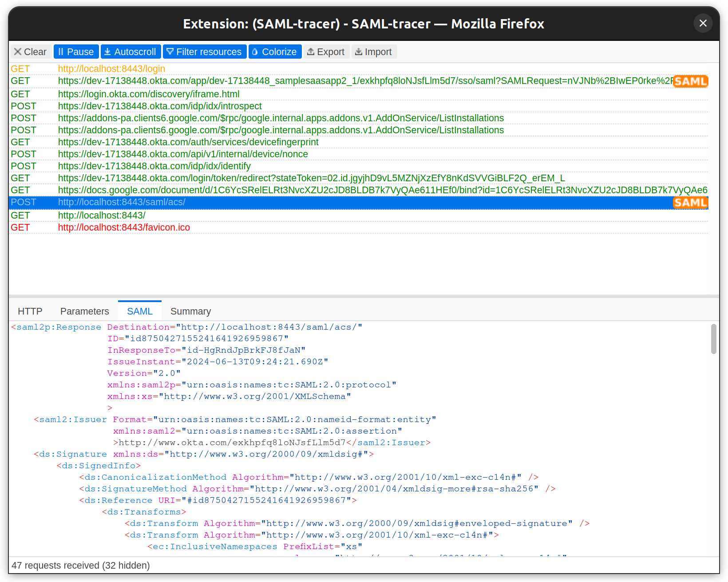Image resolution: width=728 pixels, height=582 pixels.
Task: Open the HTTP tab
Action: [30, 311]
